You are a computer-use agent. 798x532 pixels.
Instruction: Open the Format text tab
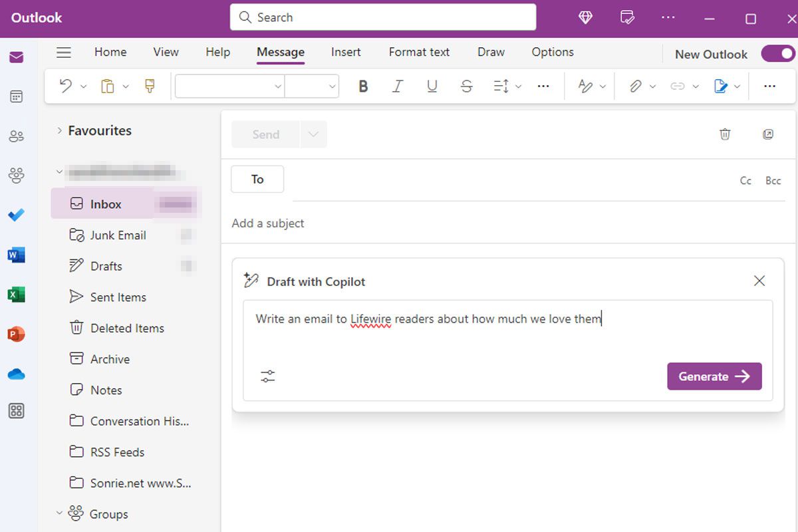pyautogui.click(x=419, y=52)
